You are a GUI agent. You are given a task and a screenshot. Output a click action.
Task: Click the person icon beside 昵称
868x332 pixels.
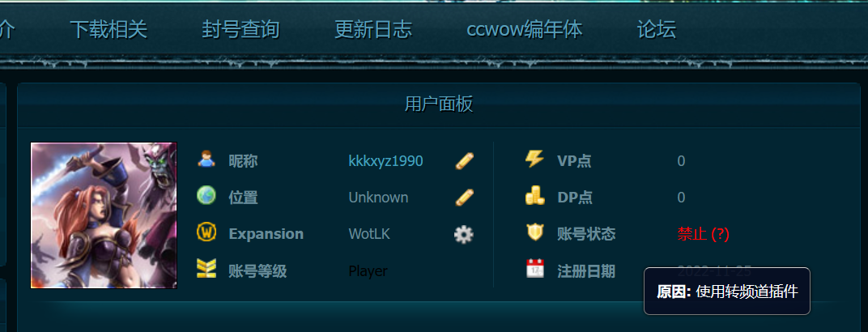tap(206, 160)
